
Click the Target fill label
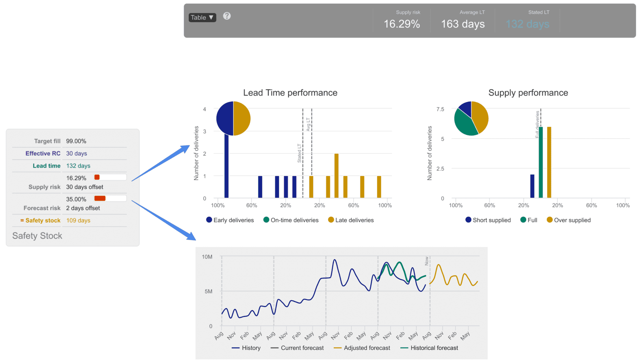tap(47, 141)
